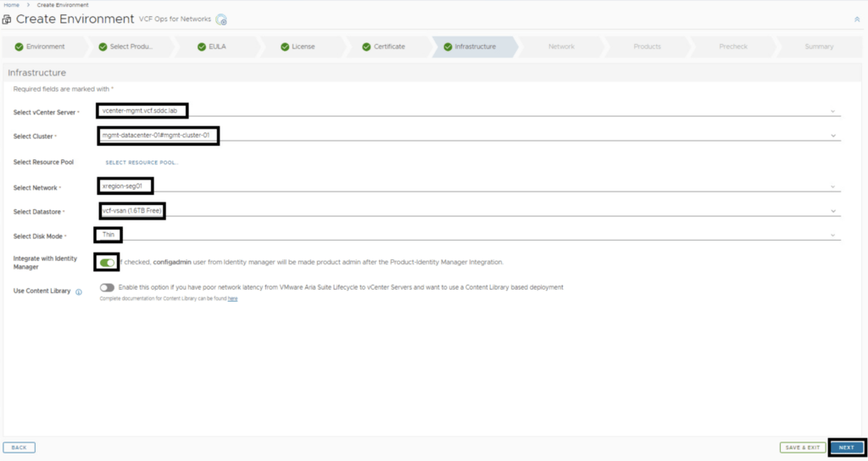Collapse the wizard header using top-right chevron
The image size is (868, 461).
(x=856, y=19)
